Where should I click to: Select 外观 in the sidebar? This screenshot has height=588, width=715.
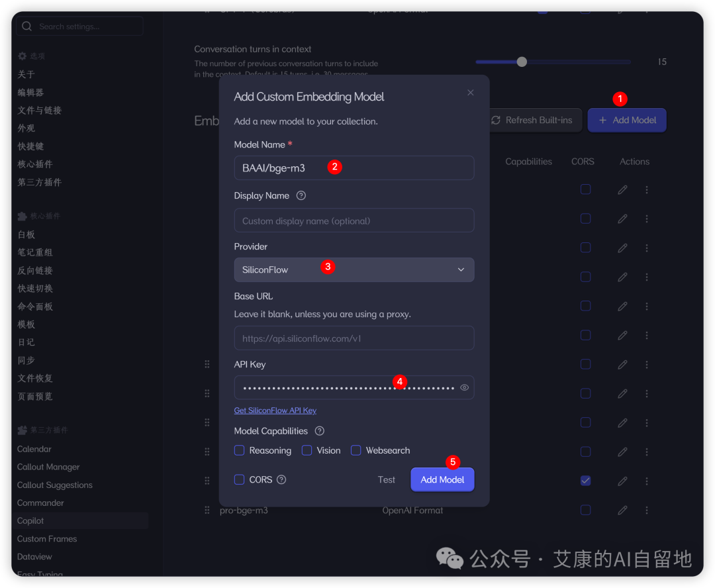(26, 128)
